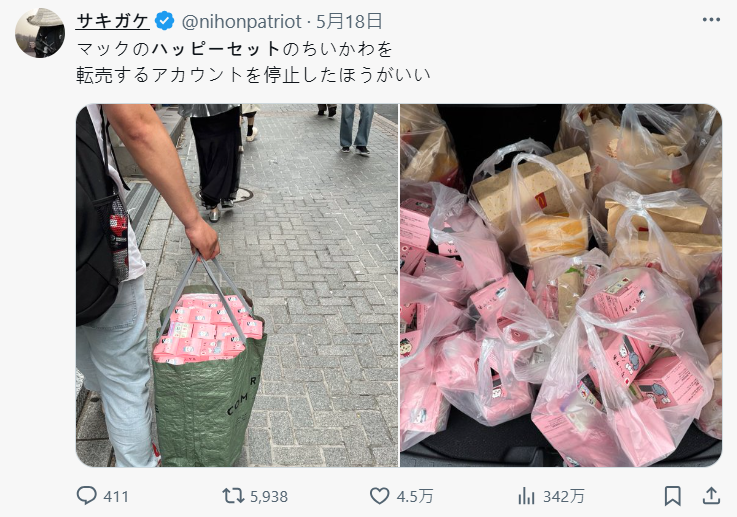Open the 5月18日 post timestamp
Viewport: 737px width, 517px height.
point(349,21)
